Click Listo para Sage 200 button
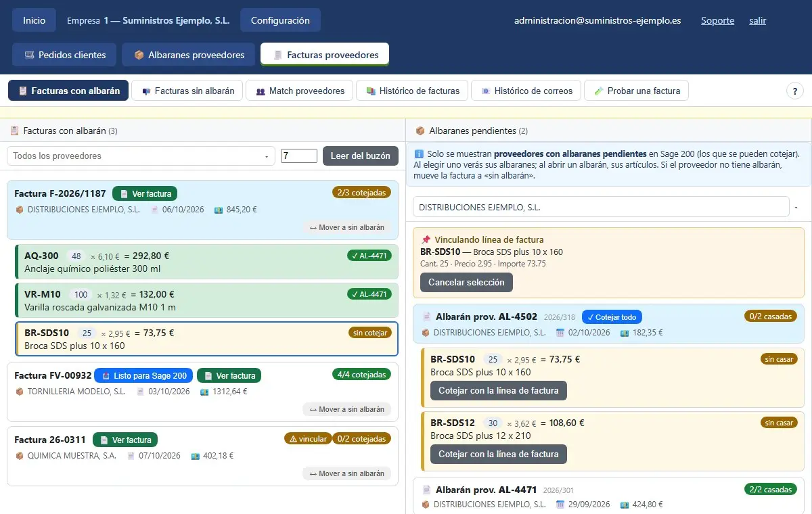 point(143,375)
